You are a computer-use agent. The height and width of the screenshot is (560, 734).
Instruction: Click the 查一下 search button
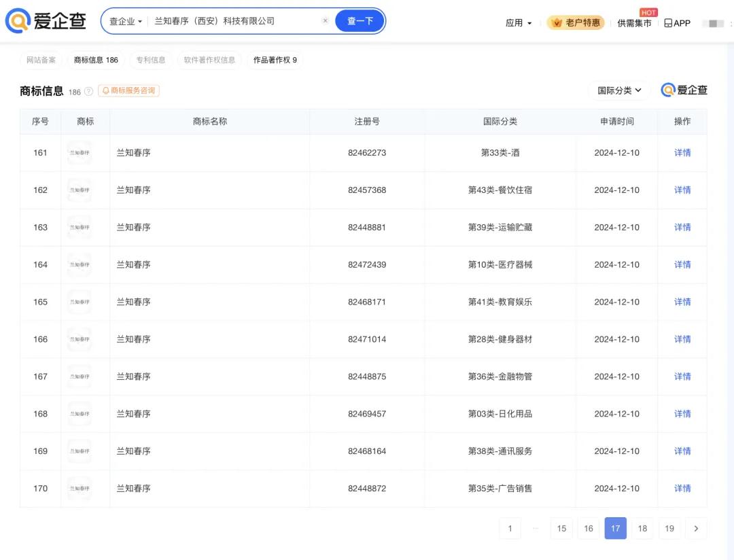(x=360, y=21)
